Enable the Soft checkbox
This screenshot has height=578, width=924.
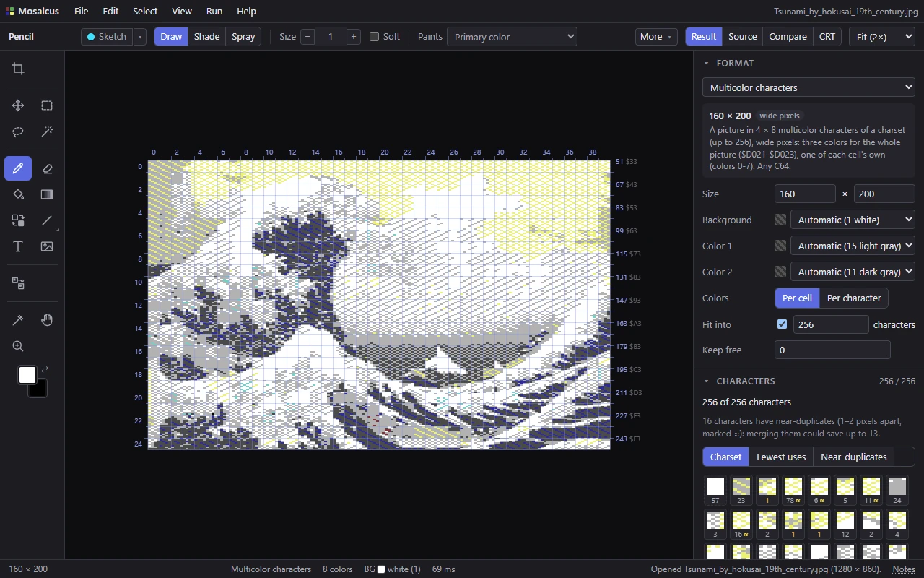click(x=374, y=37)
